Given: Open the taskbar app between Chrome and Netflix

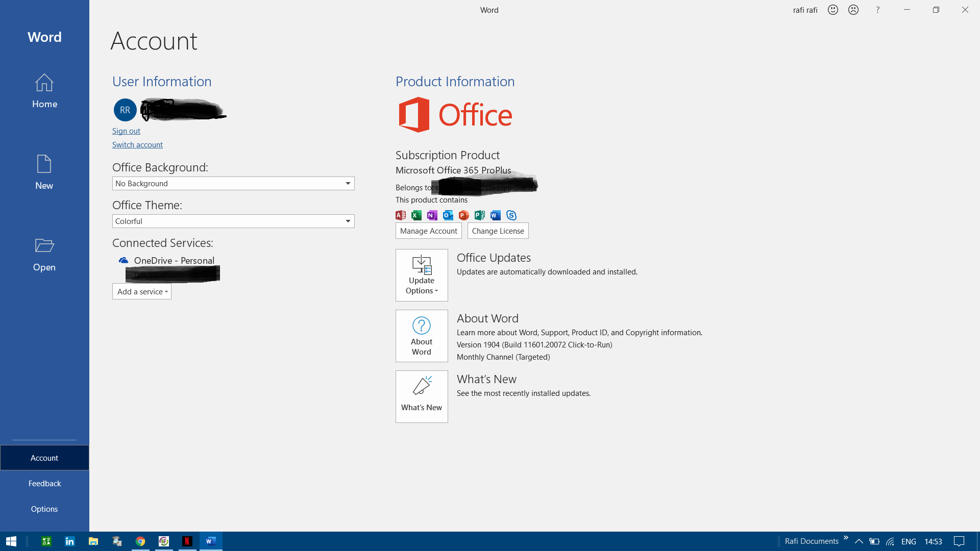Looking at the screenshot, I should (164, 541).
